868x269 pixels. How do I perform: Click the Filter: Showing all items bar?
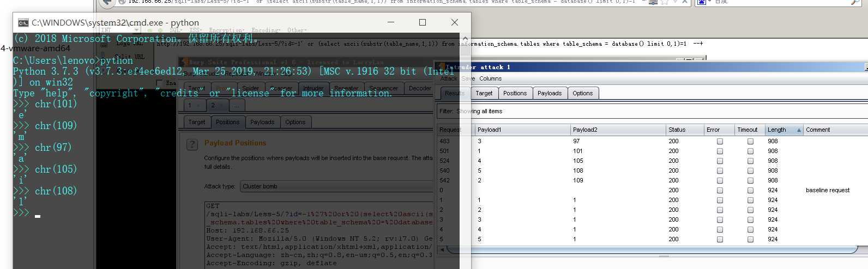(652, 111)
